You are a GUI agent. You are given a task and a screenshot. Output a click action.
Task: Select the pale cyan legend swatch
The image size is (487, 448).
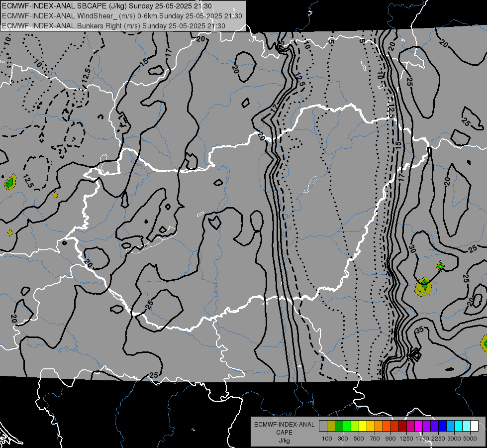467,426
